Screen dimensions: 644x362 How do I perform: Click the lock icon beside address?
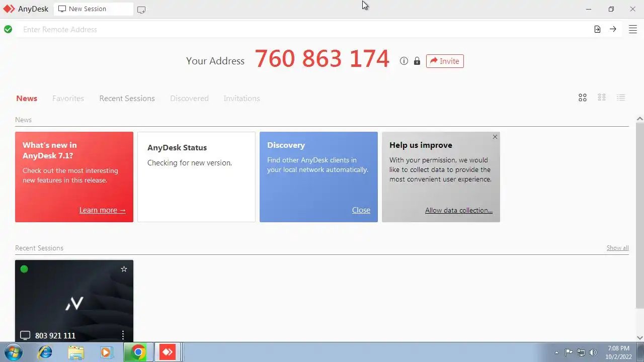click(417, 61)
